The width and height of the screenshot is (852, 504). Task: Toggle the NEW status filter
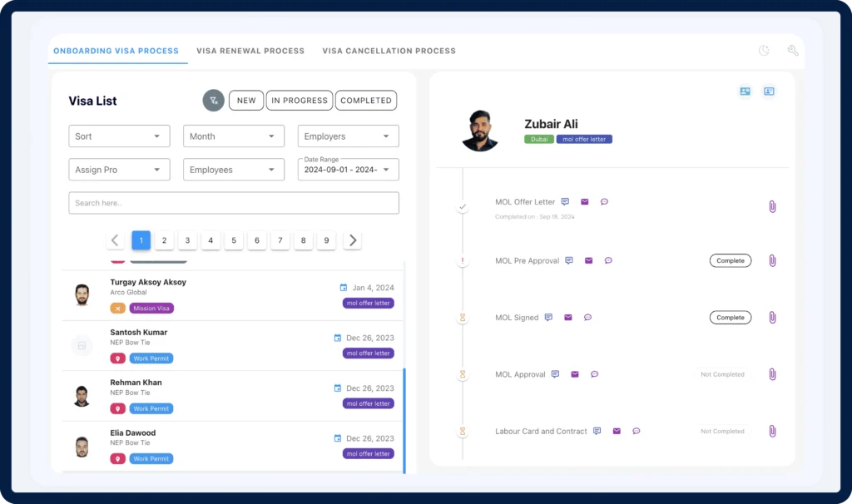pyautogui.click(x=246, y=101)
